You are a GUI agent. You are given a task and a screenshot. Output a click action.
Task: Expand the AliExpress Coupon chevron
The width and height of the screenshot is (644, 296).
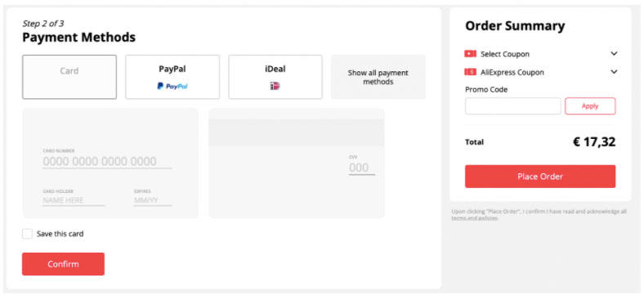point(614,72)
